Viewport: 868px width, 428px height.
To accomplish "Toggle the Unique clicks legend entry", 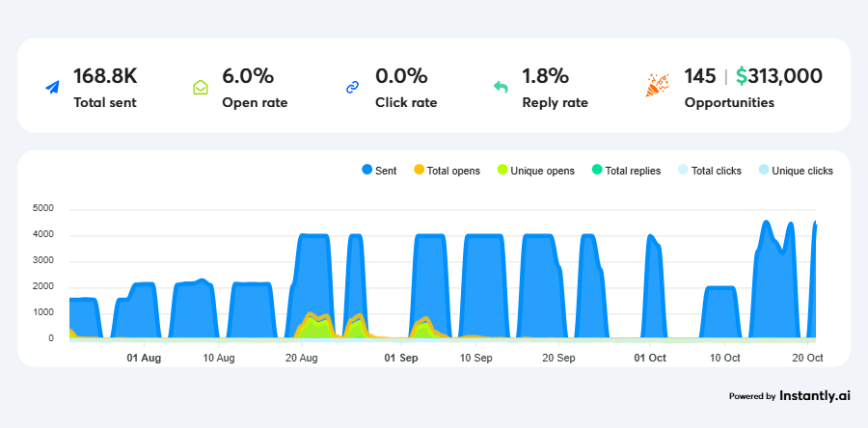I will point(796,171).
